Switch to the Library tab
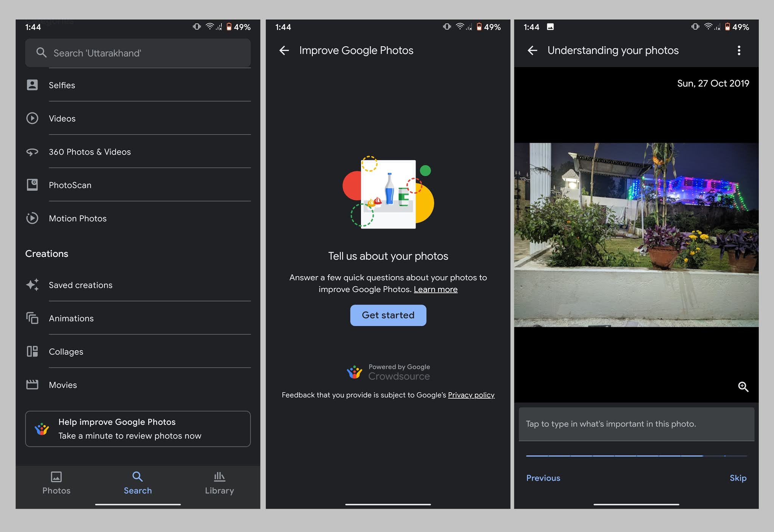 220,483
